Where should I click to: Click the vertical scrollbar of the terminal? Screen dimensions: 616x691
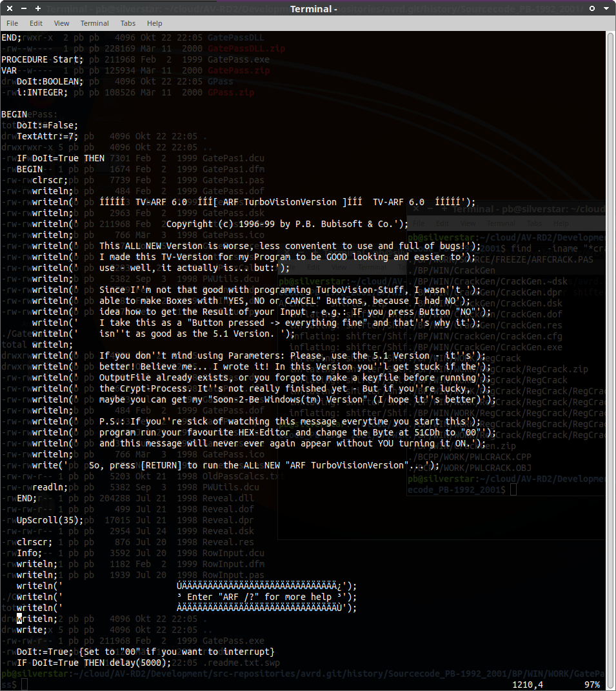(610, 323)
